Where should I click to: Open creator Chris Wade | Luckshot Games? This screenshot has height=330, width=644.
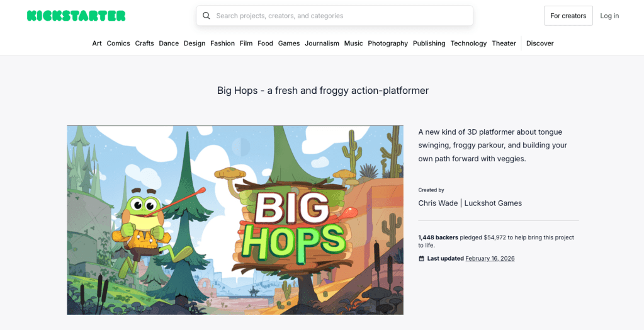pyautogui.click(x=470, y=203)
